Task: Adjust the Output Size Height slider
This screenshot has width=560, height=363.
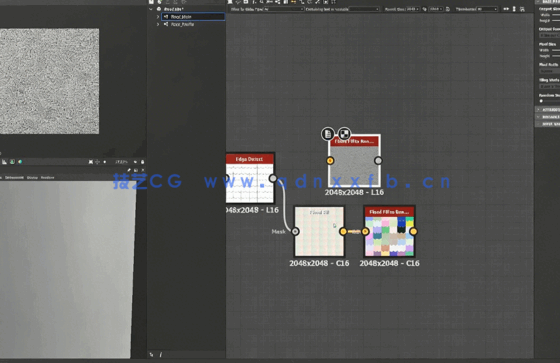Action: coord(556,20)
